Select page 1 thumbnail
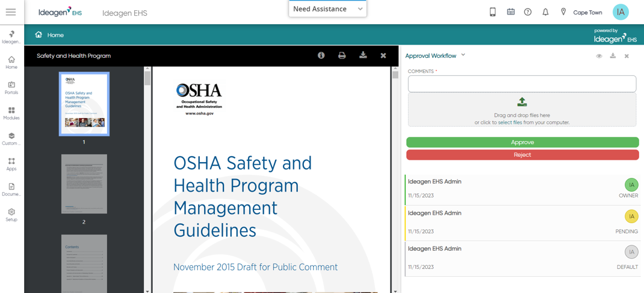 pos(84,104)
